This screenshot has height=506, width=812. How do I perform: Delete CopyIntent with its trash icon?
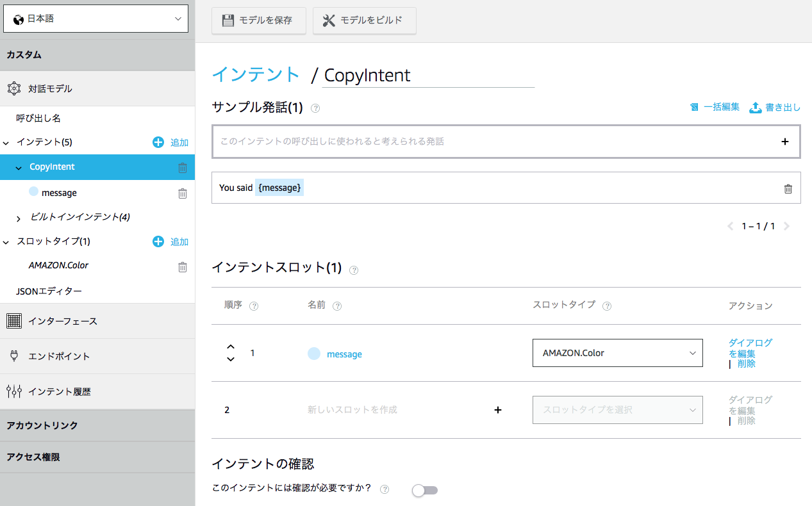click(x=183, y=168)
